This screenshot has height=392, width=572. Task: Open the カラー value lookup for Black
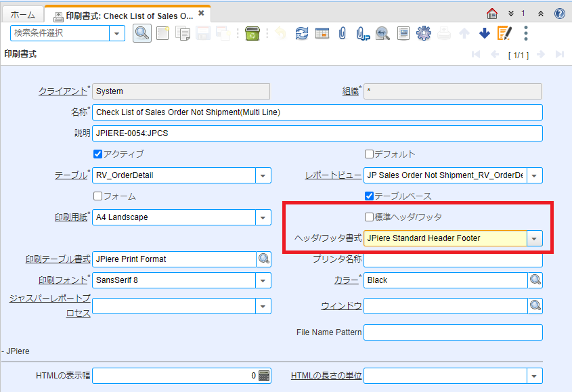coord(535,280)
